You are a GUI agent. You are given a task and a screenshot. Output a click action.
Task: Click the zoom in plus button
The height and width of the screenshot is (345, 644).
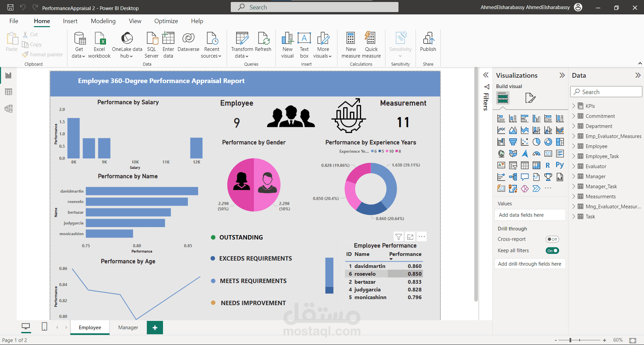click(604, 340)
